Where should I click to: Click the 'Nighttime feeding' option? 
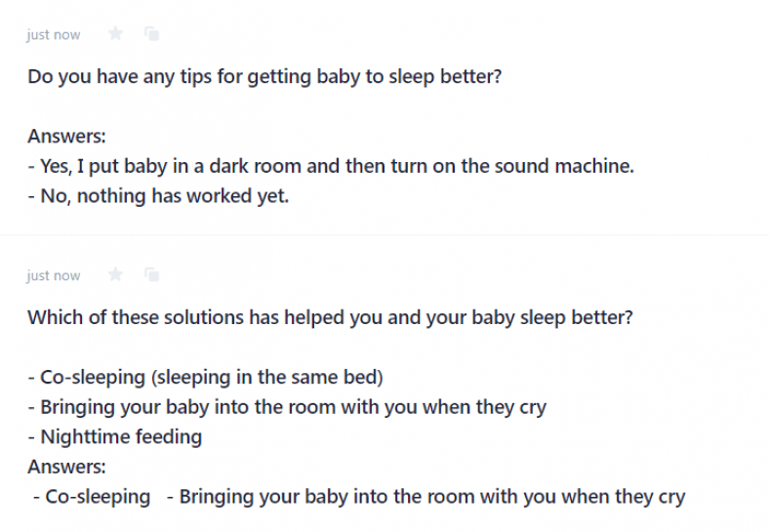click(115, 436)
